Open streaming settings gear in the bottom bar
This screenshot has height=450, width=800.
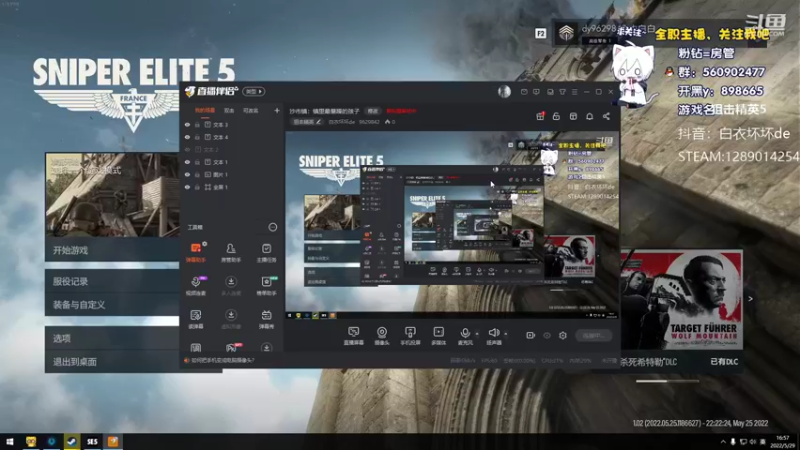pos(563,335)
